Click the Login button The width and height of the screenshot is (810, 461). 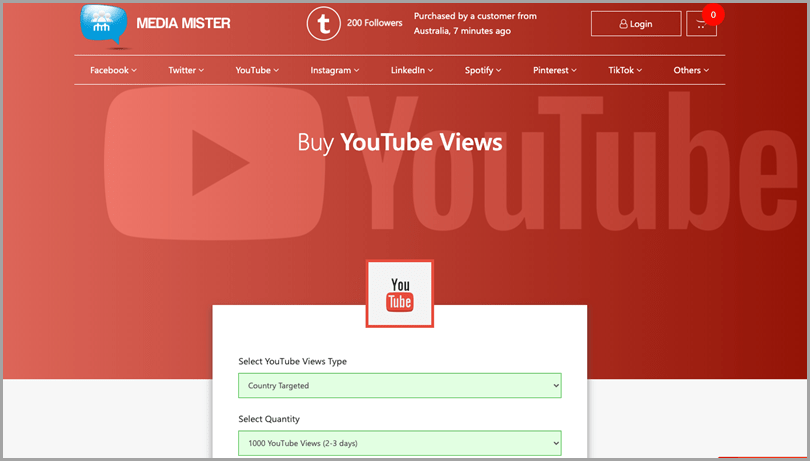pos(636,24)
